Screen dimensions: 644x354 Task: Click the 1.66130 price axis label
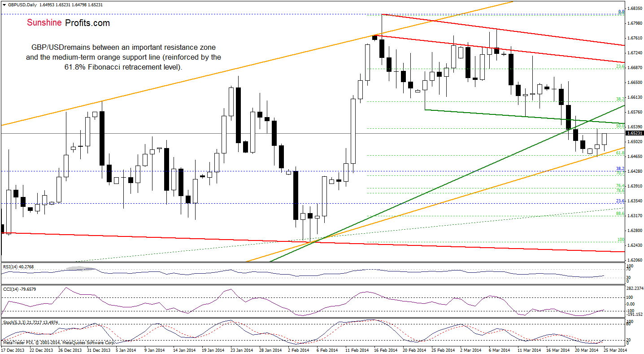click(634, 97)
